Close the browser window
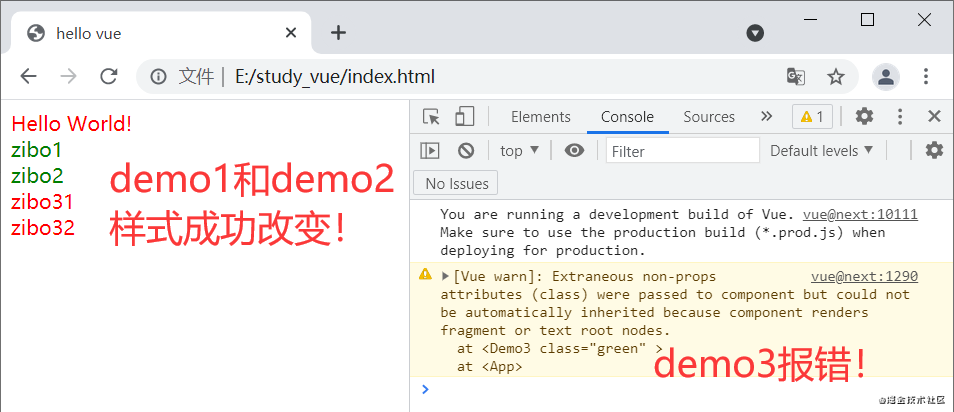This screenshot has width=954, height=412. (924, 20)
